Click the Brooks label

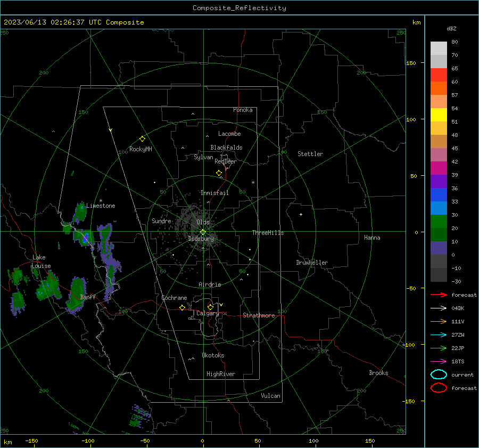click(378, 373)
